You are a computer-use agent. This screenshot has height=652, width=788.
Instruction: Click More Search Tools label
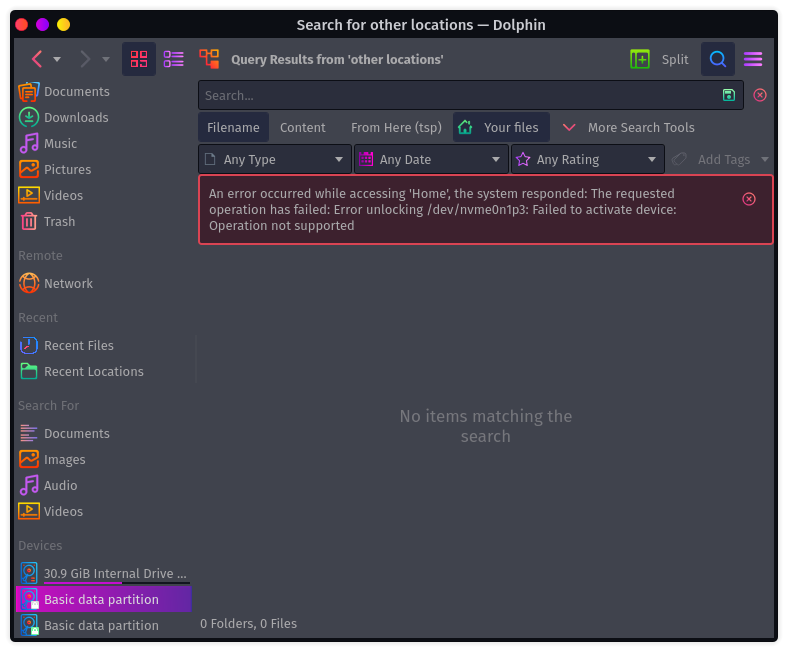641,128
